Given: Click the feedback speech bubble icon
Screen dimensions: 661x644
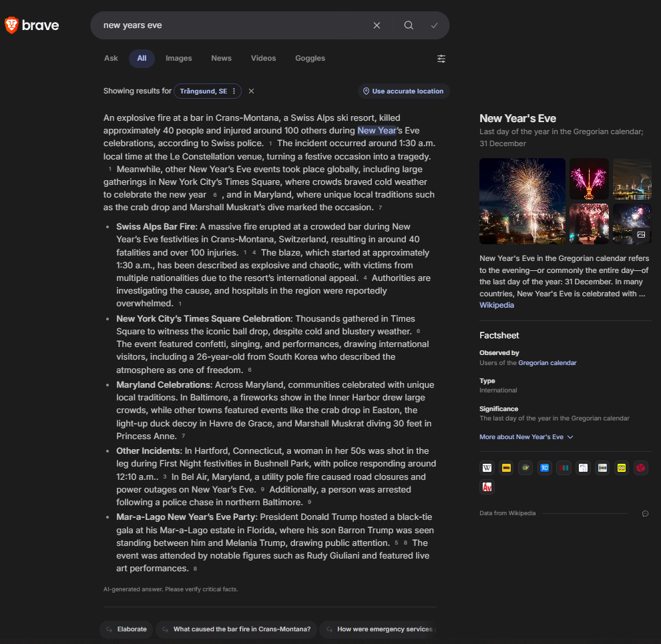Looking at the screenshot, I should 645,513.
